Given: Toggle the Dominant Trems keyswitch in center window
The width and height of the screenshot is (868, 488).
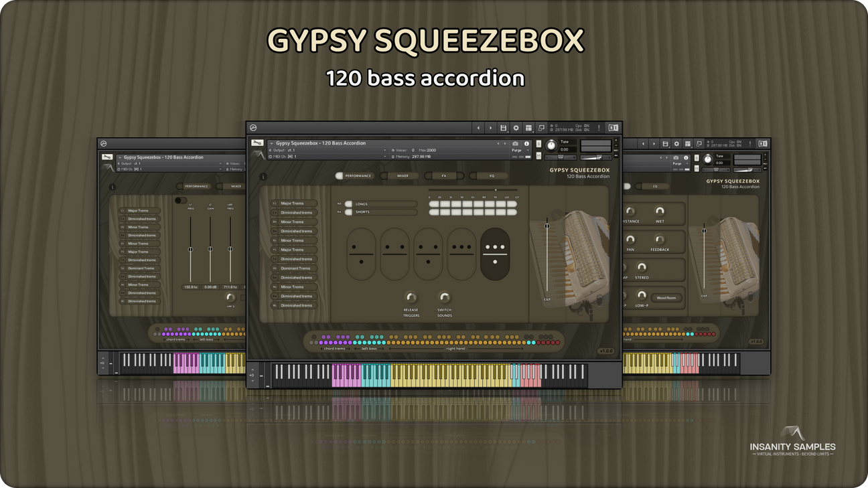Looking at the screenshot, I should click(x=293, y=268).
